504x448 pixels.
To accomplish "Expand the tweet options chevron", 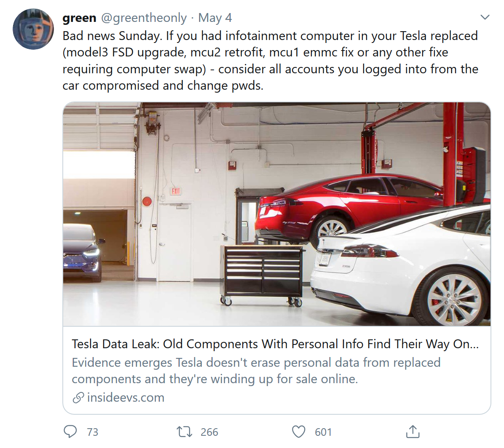I will (485, 17).
